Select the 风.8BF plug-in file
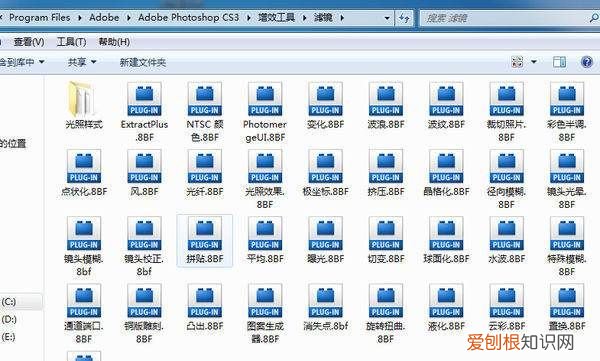The width and height of the screenshot is (600, 361). pos(144,172)
